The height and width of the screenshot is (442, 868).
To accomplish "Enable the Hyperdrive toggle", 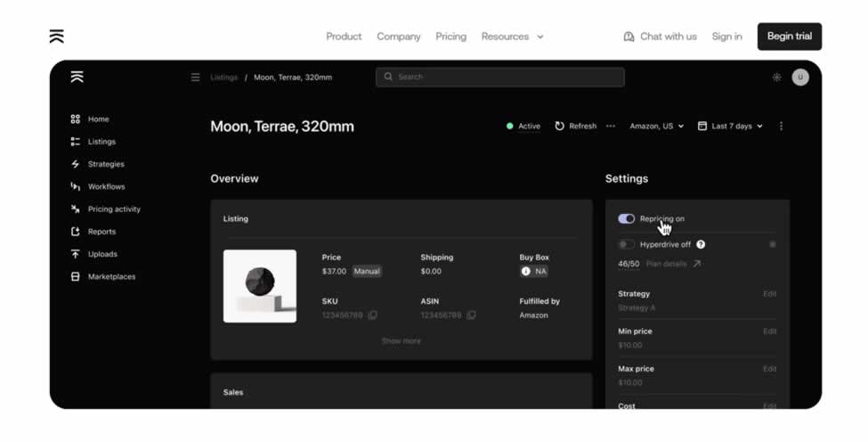I will pos(627,244).
